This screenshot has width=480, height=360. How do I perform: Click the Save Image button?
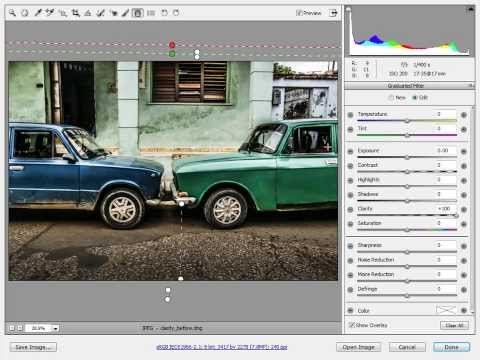coord(33,347)
